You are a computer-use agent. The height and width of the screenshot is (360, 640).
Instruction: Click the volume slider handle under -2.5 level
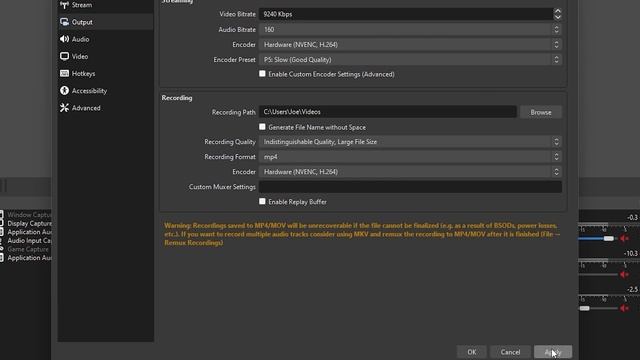584,308
